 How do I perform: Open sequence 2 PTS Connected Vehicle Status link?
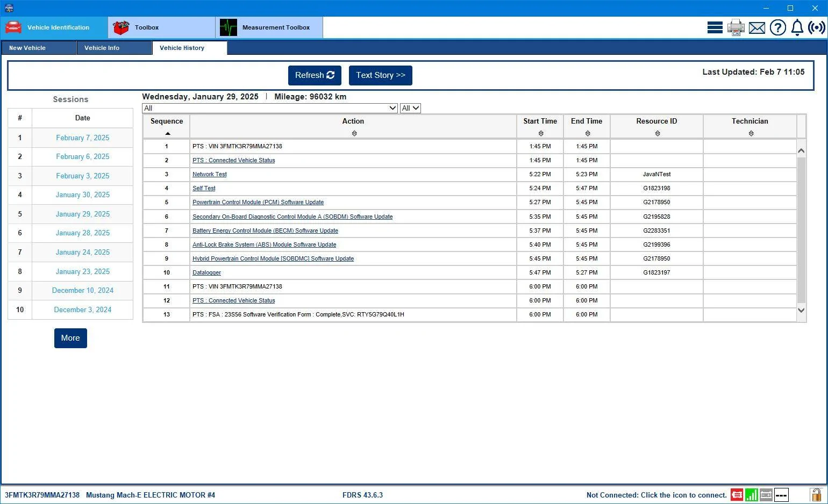(x=233, y=160)
